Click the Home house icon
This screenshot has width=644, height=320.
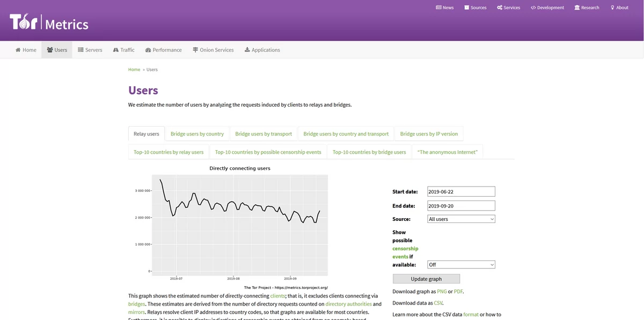tap(18, 50)
